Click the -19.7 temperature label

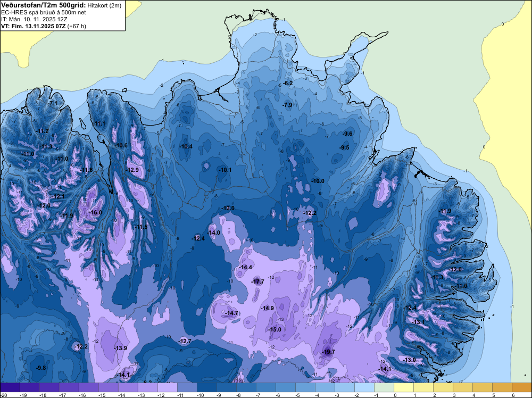[x=328, y=352]
